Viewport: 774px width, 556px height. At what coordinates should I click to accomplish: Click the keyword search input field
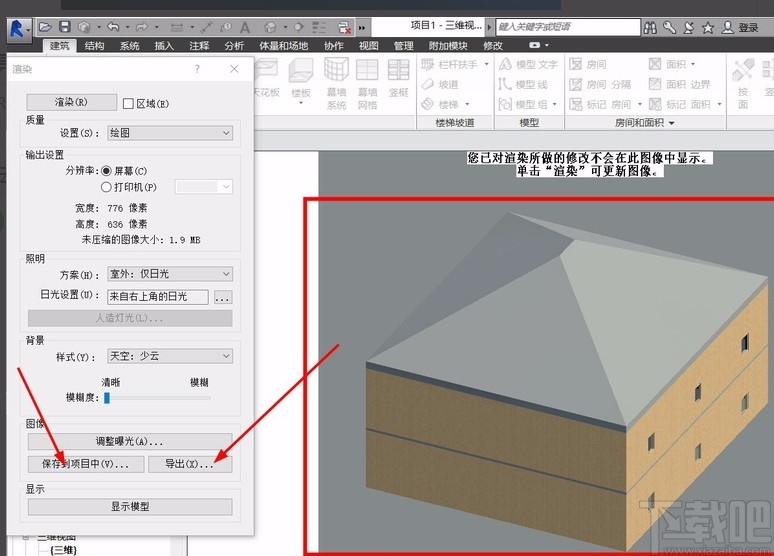click(x=568, y=27)
